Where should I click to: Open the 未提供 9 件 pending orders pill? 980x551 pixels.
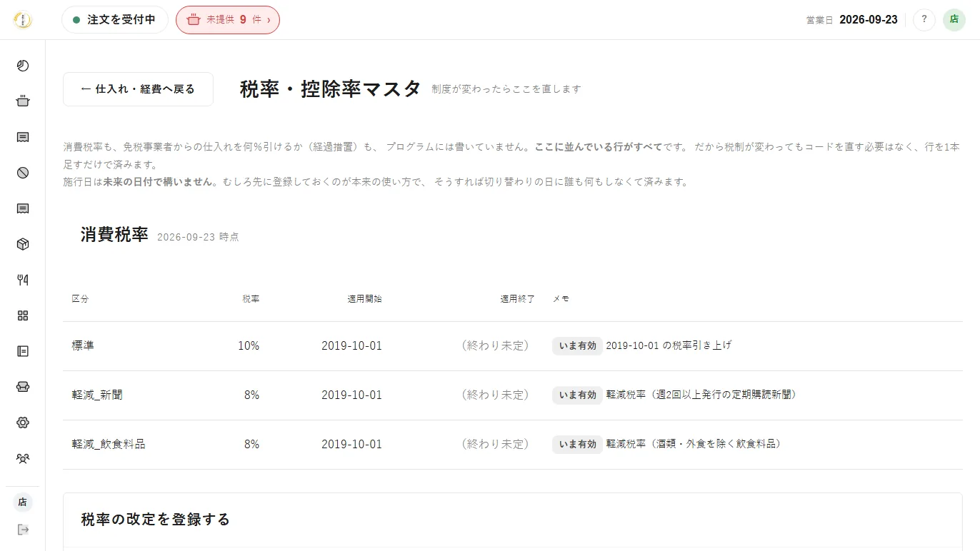(x=228, y=20)
